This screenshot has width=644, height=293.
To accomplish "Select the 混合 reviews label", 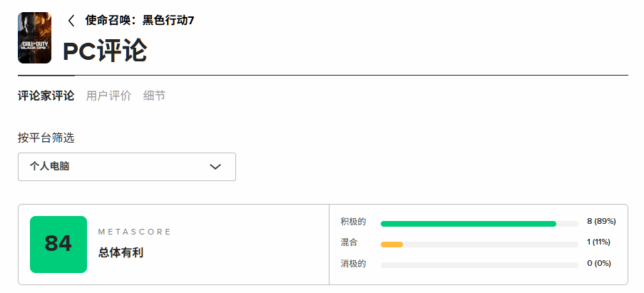I will coord(349,242).
